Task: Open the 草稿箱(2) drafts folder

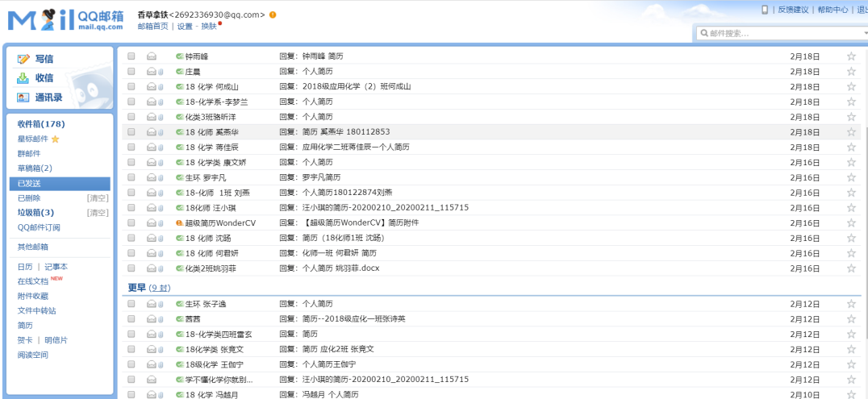Action: point(35,168)
